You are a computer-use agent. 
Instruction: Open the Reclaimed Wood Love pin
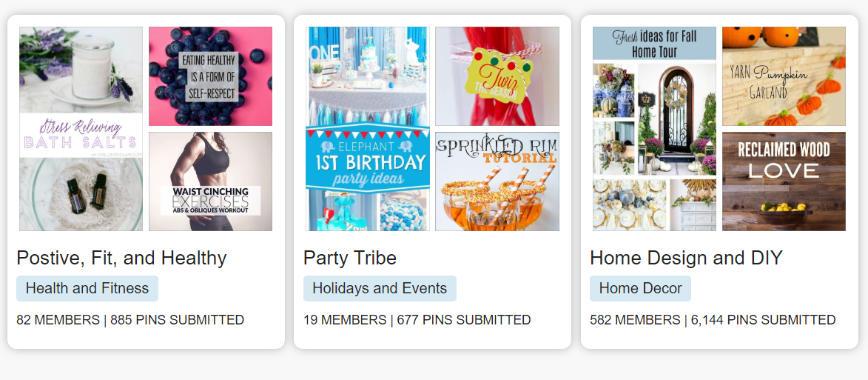click(784, 181)
